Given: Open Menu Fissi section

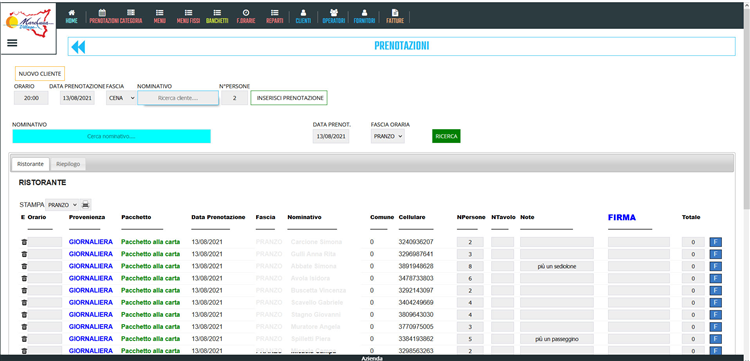Looking at the screenshot, I should [x=188, y=16].
